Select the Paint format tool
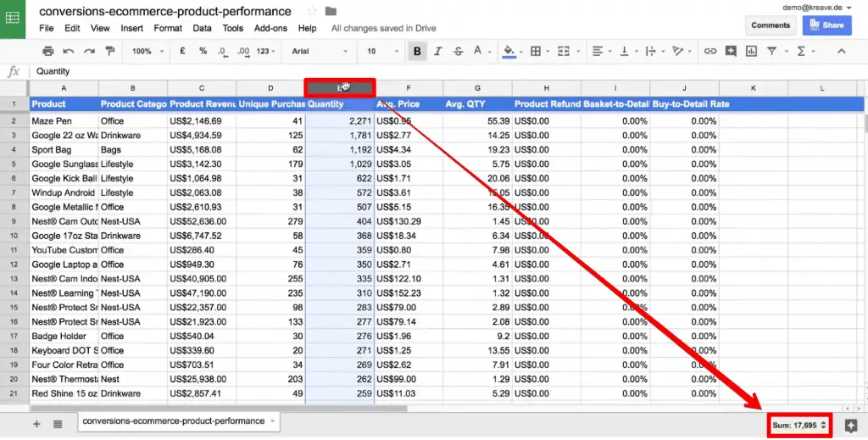Image resolution: width=868 pixels, height=440 pixels. tap(109, 51)
